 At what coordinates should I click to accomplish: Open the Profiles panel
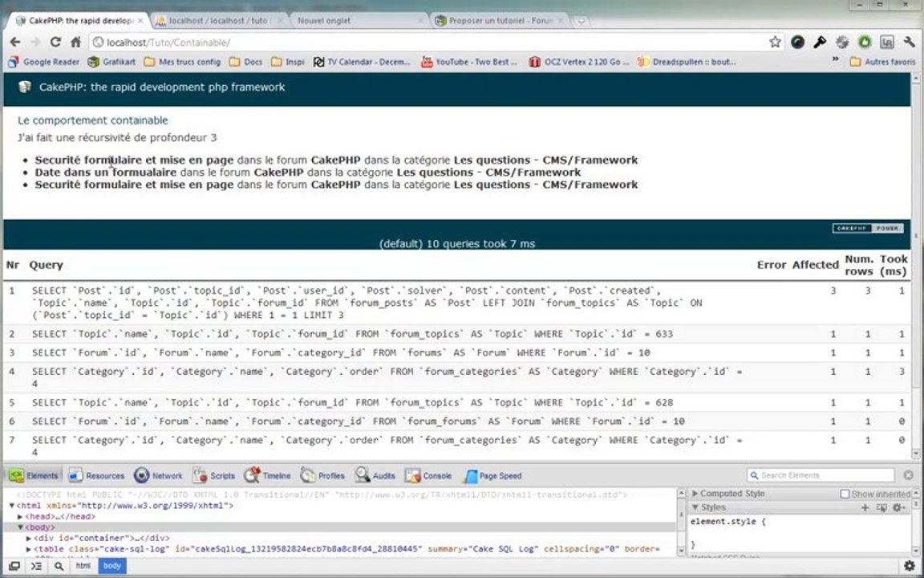[322, 475]
